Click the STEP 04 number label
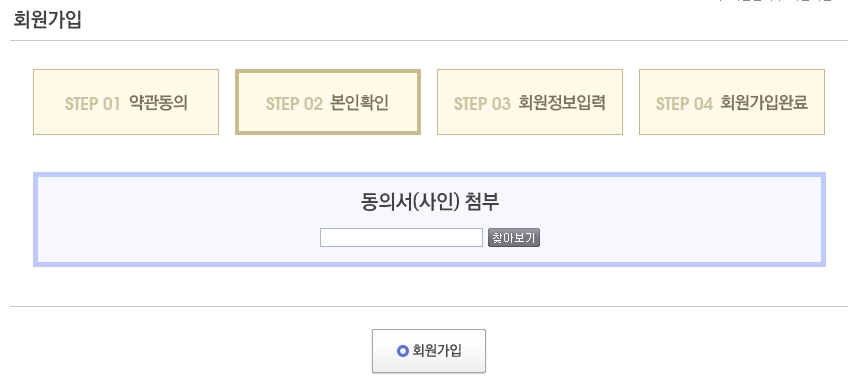Image resolution: width=868 pixels, height=392 pixels. coord(684,104)
